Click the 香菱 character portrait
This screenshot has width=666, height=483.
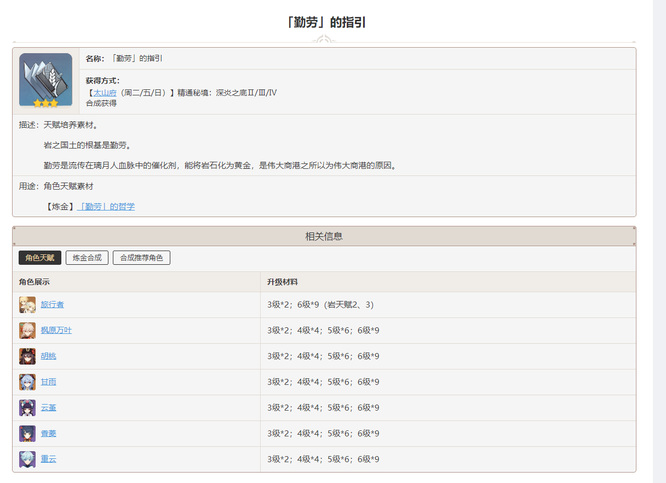tap(27, 434)
